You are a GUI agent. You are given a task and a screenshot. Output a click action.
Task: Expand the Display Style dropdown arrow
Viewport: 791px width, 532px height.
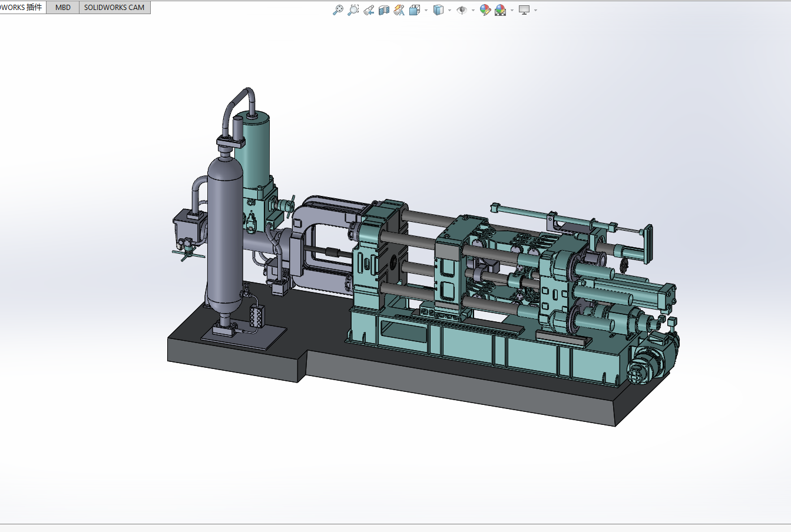(449, 10)
